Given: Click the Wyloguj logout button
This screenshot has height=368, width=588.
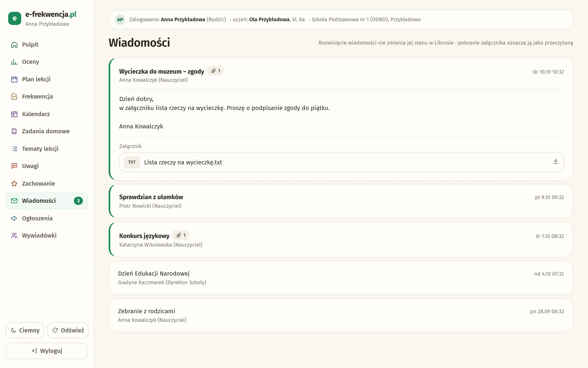Looking at the screenshot, I should 47,351.
